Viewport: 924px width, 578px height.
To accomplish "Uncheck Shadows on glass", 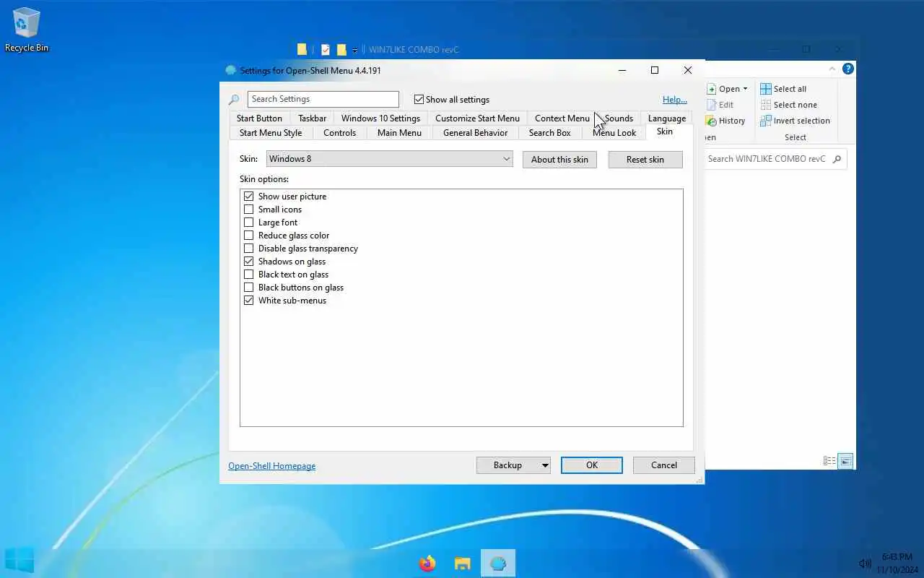I will point(248,262).
